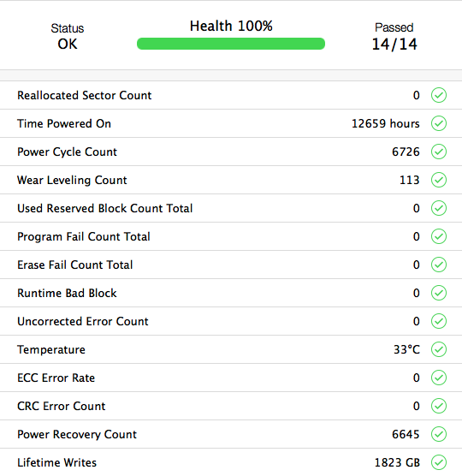Select the Erase Fail Count Total label
Image resolution: width=462 pixels, height=476 pixels.
75,265
